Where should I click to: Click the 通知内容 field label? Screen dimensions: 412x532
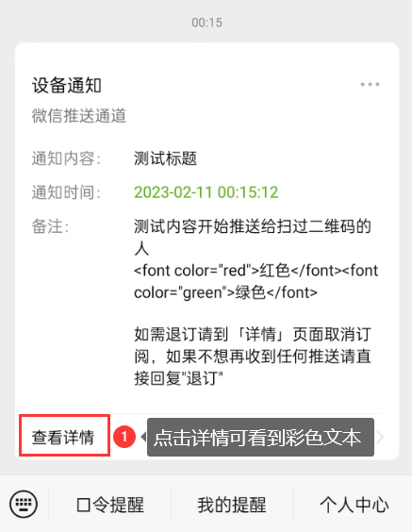click(x=66, y=158)
